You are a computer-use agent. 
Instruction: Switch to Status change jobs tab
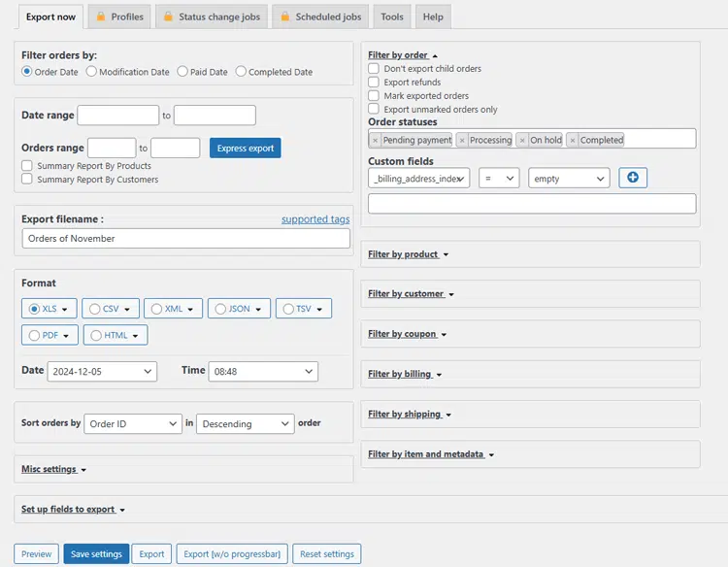click(212, 17)
